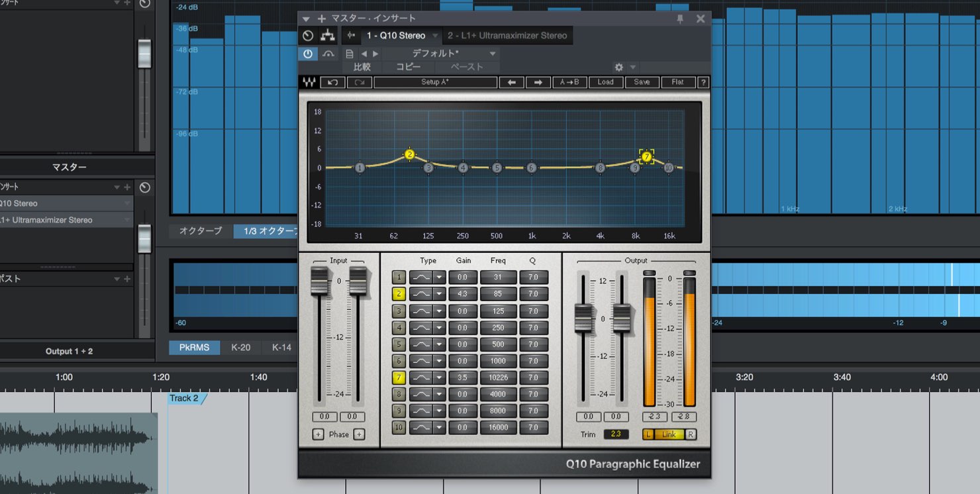Open dropdown arrow beside 1 - Q10 Stereo

(x=435, y=36)
